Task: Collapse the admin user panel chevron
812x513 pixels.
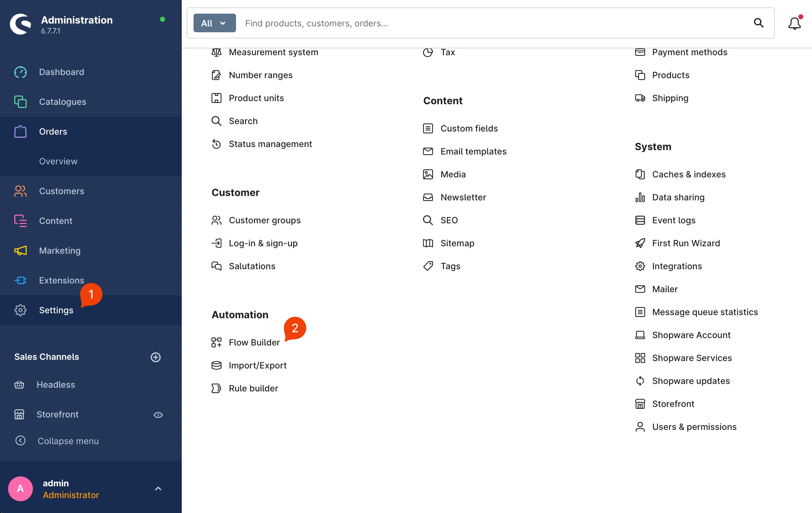Action: coord(158,488)
